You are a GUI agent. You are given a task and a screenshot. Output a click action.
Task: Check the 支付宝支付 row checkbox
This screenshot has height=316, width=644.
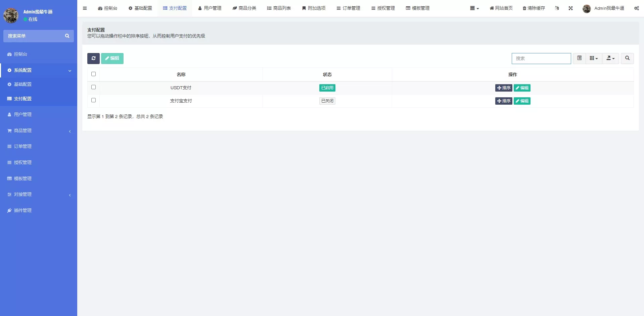pos(93,100)
